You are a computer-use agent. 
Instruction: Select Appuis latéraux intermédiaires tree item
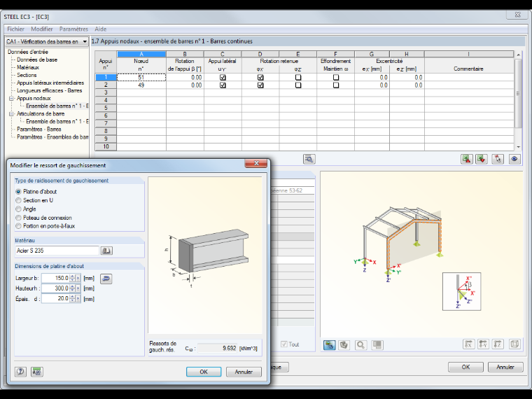(x=50, y=83)
